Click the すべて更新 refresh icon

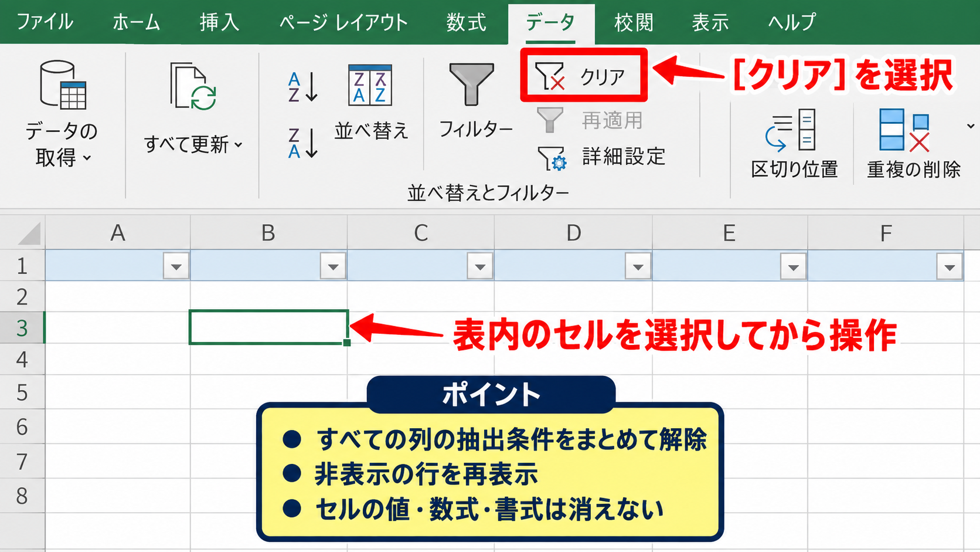(193, 87)
